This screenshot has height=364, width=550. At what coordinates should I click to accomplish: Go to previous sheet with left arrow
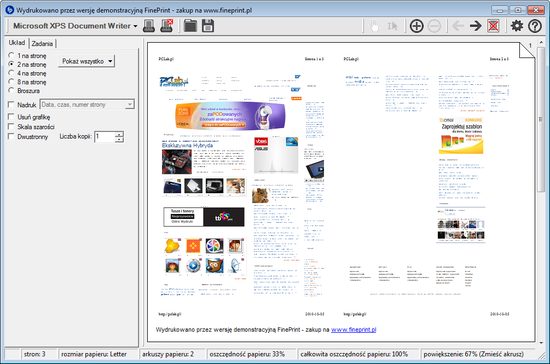(458, 26)
